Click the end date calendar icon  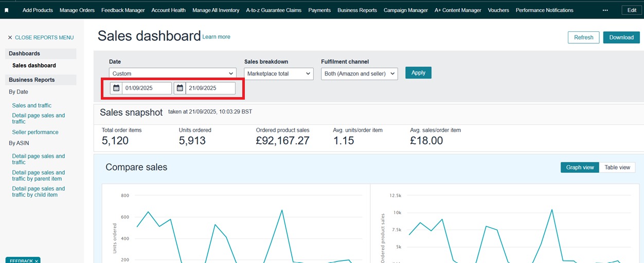pos(180,88)
